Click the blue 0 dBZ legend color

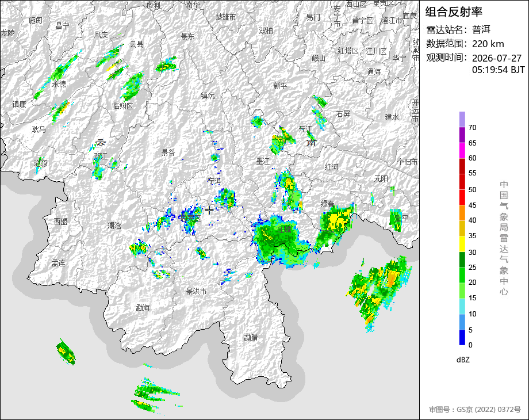pos(462,337)
